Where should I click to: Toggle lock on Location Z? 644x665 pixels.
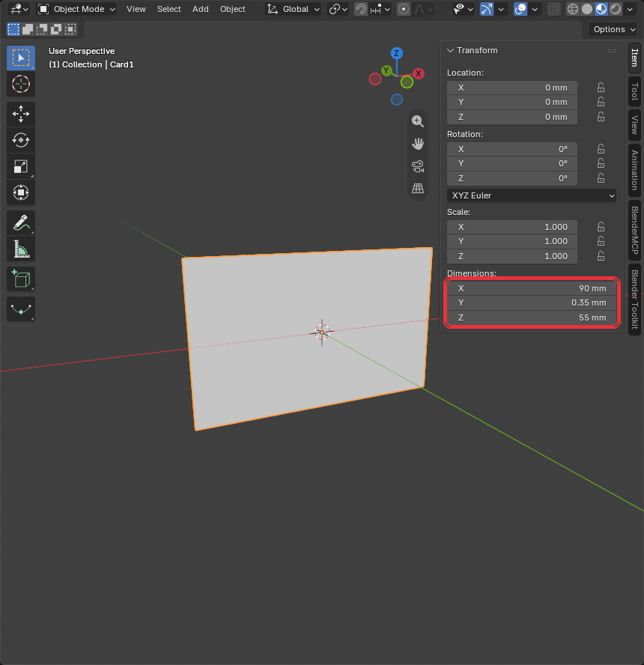[x=601, y=117]
